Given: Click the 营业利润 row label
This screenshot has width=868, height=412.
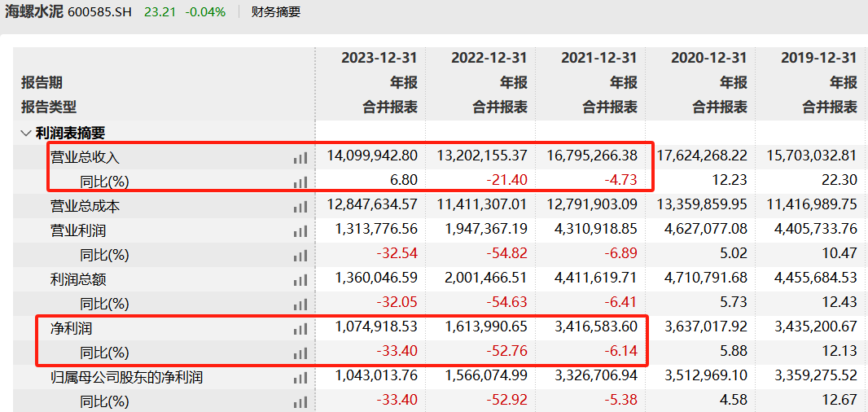Looking at the screenshot, I should (78, 231).
